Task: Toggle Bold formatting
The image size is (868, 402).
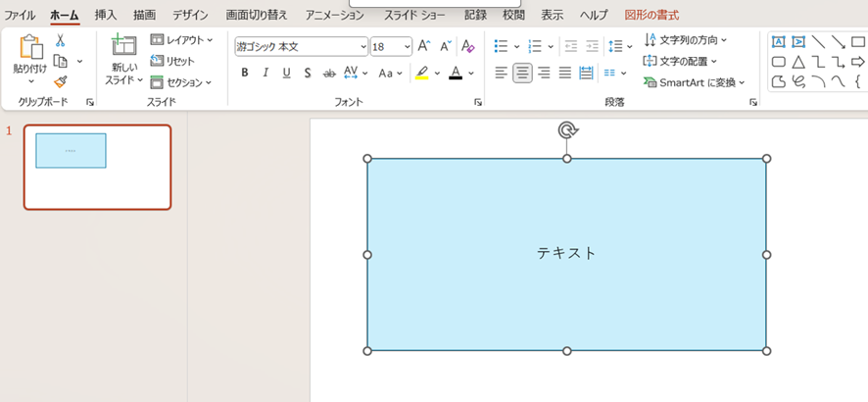Action: pos(245,73)
